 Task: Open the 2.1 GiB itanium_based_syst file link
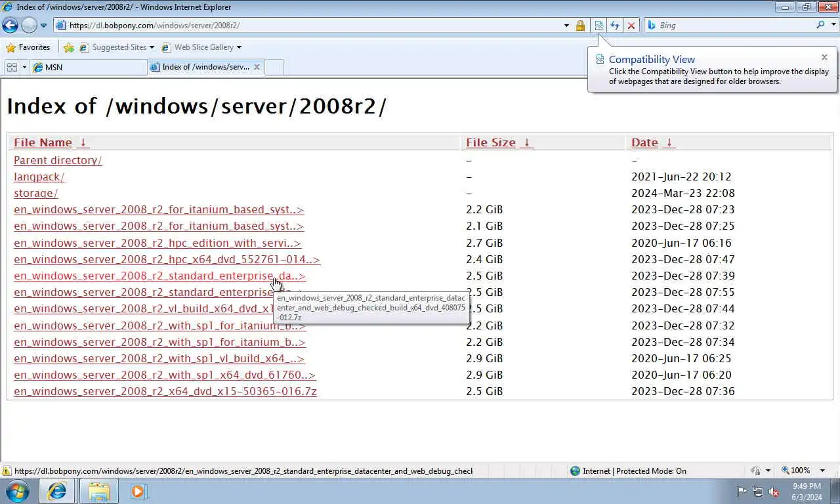click(159, 226)
